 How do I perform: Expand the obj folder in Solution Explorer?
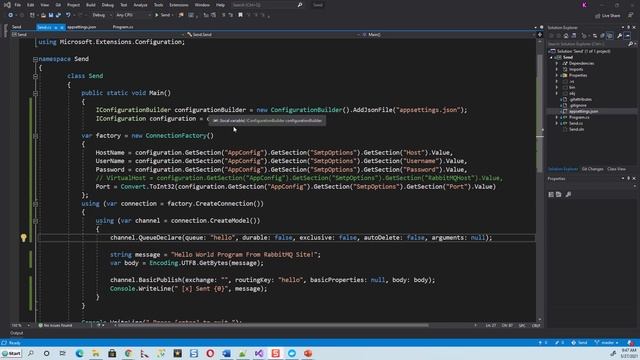click(x=557, y=93)
